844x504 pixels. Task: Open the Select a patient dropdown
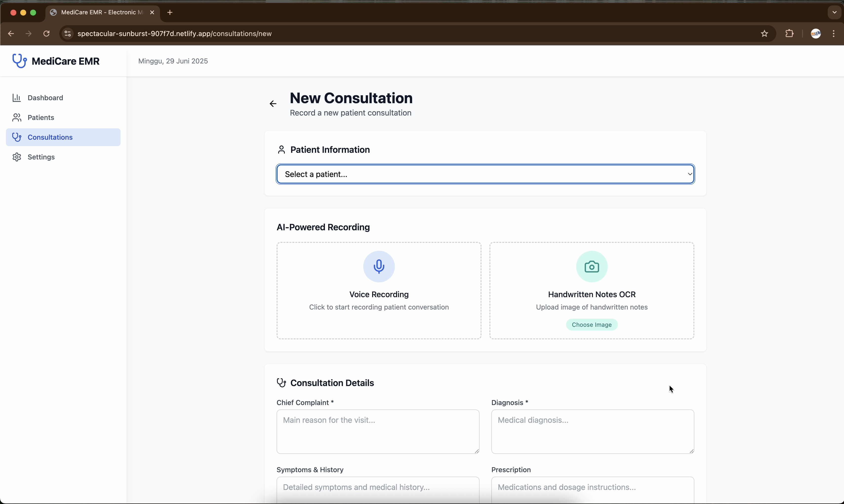[485, 174]
